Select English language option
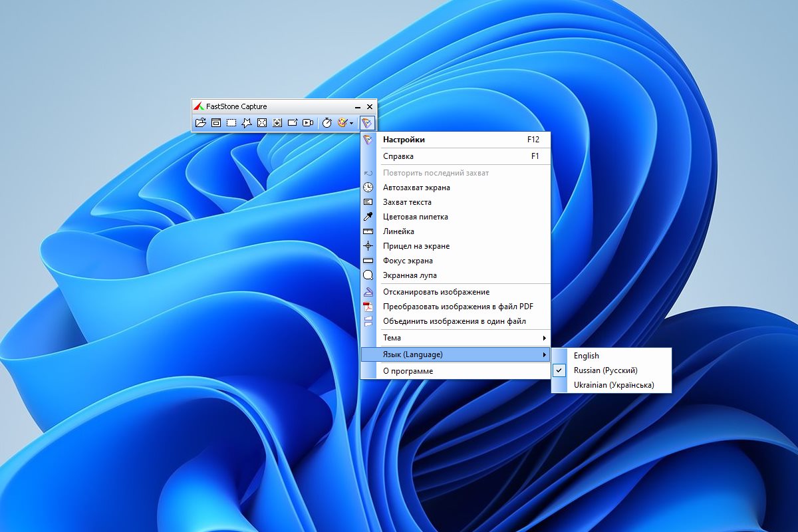The image size is (798, 532). (586, 356)
